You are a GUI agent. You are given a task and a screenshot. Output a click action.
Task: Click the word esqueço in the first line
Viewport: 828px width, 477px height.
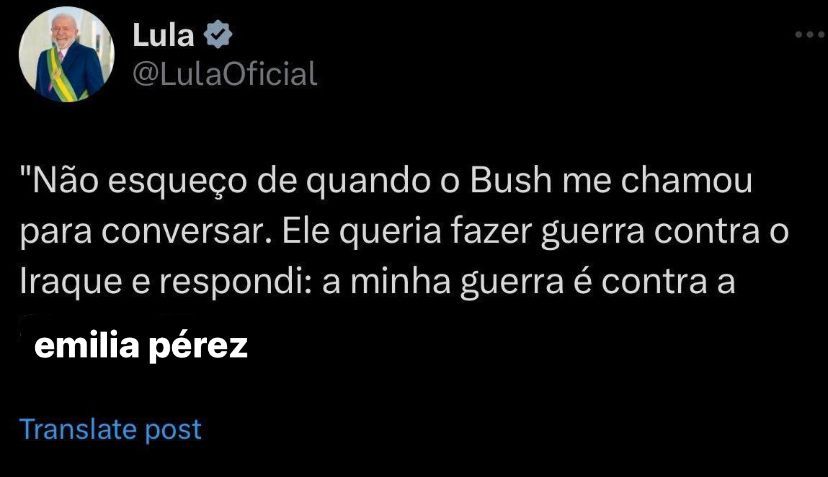point(177,182)
